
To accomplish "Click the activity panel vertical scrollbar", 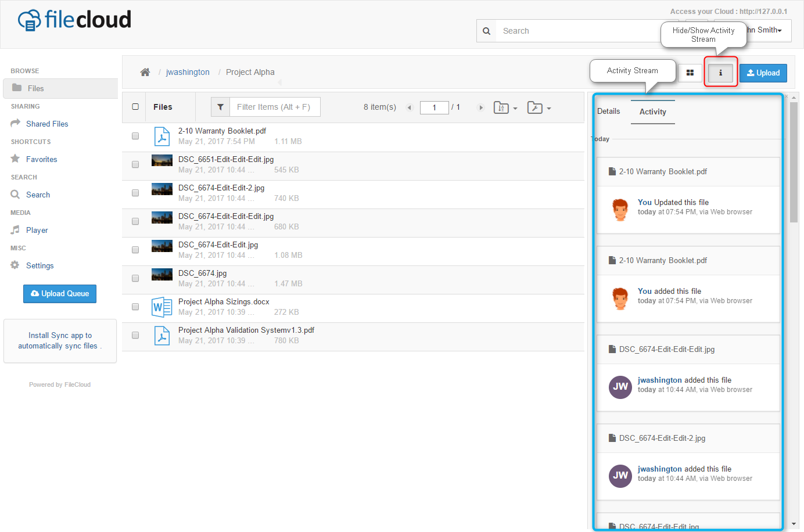I will pos(794,163).
